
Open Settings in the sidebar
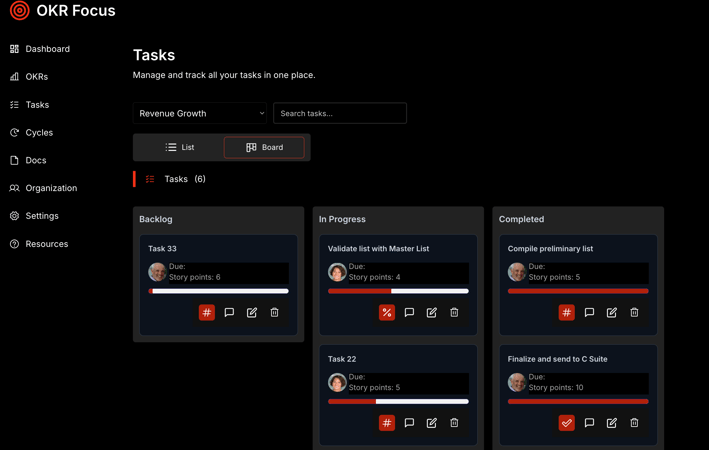(x=34, y=216)
